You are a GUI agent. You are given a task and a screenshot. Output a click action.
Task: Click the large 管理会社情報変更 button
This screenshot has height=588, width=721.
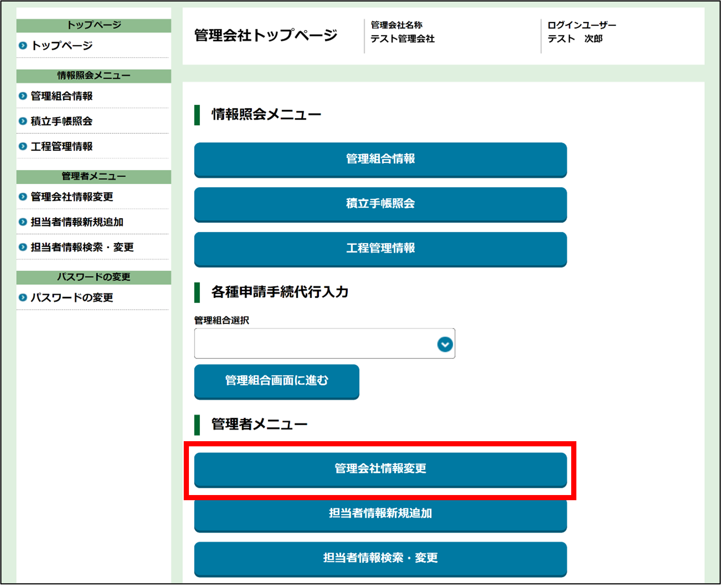380,470
